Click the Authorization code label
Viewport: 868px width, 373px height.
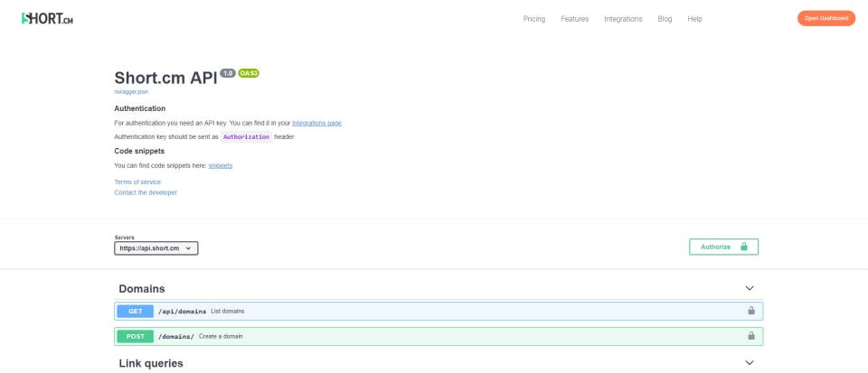pyautogui.click(x=246, y=137)
